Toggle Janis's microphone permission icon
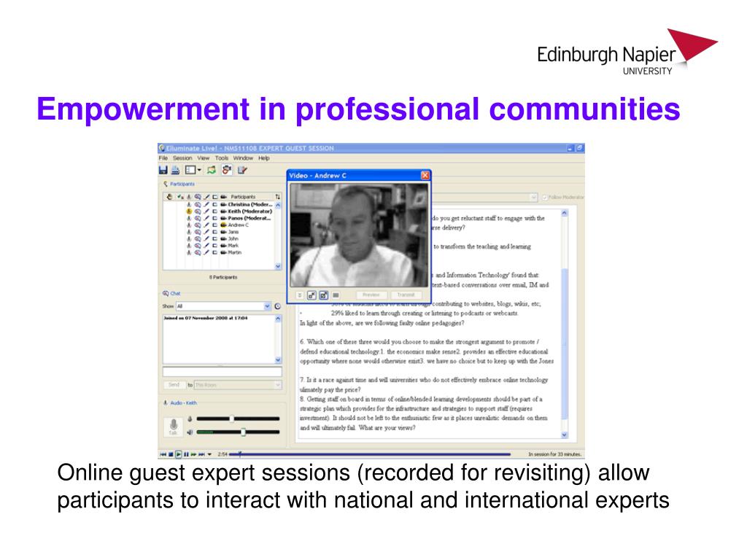Screen dimensions: 747x560 189,232
